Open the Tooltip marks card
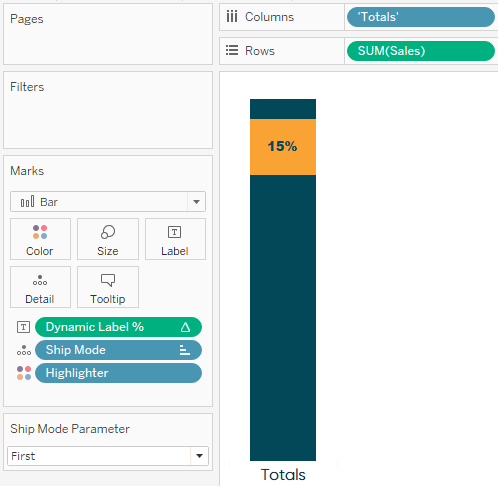The image size is (498, 486). [108, 287]
